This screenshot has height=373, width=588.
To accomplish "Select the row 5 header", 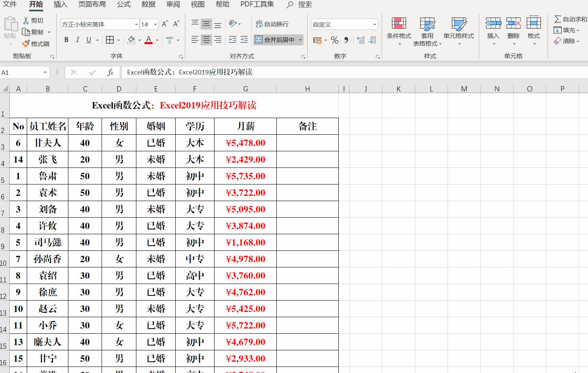I will (x=4, y=176).
